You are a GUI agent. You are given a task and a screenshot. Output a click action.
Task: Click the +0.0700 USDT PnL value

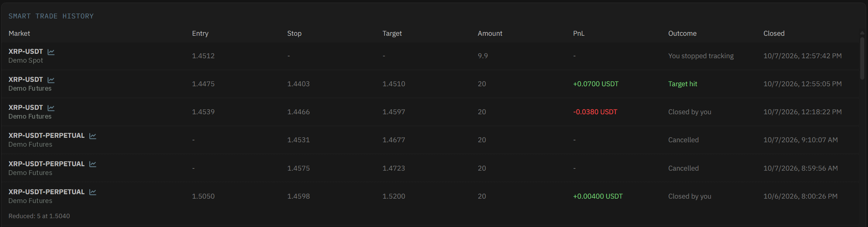click(x=596, y=84)
